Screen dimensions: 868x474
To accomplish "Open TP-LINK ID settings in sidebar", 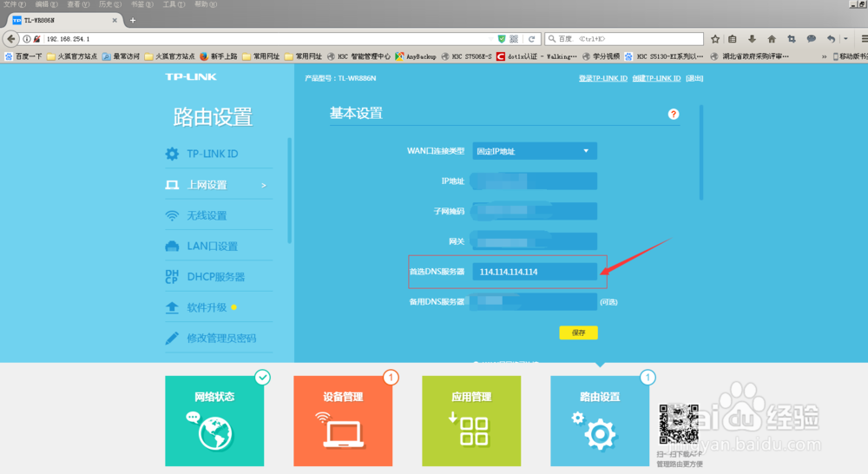I will coord(219,154).
